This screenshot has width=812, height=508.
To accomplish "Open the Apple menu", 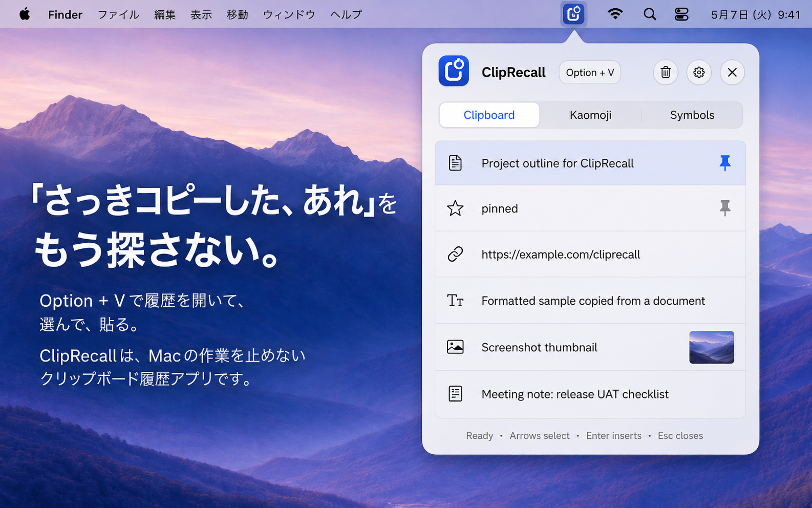I will click(25, 14).
